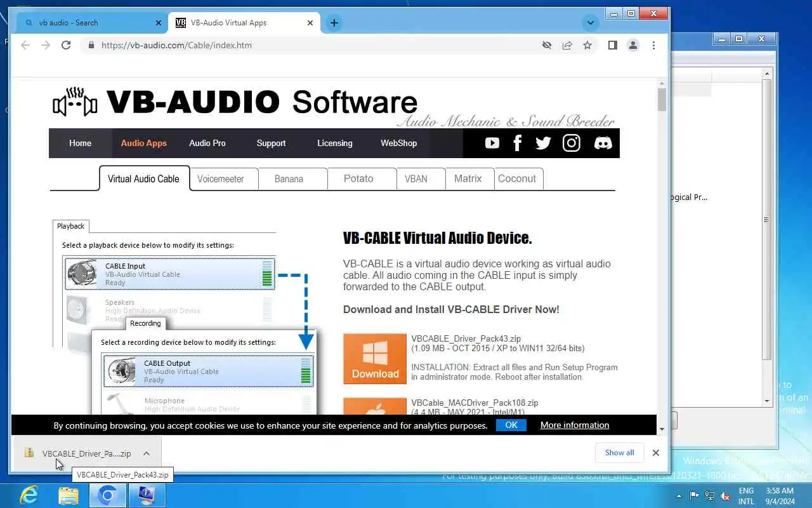The height and width of the screenshot is (508, 812).
Task: Toggle the Chrome side panel
Action: coord(612,45)
